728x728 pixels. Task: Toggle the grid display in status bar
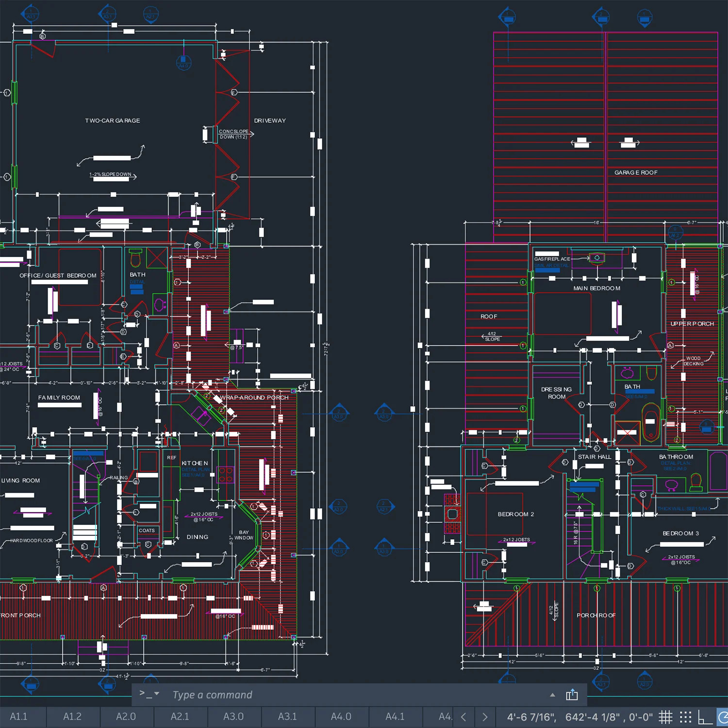click(x=665, y=717)
